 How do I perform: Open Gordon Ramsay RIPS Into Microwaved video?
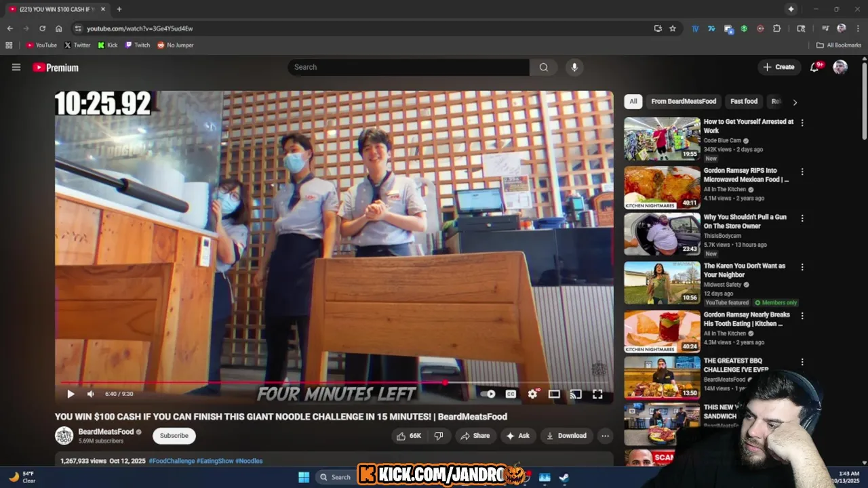pyautogui.click(x=662, y=188)
